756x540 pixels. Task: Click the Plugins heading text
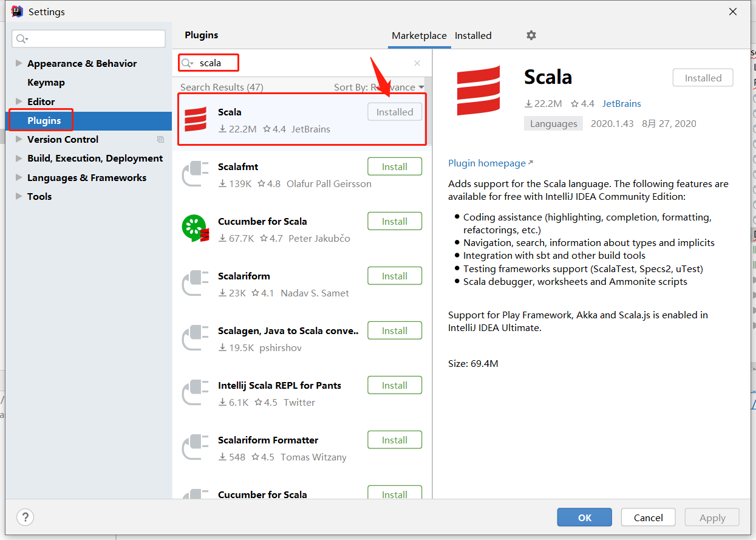coord(202,35)
